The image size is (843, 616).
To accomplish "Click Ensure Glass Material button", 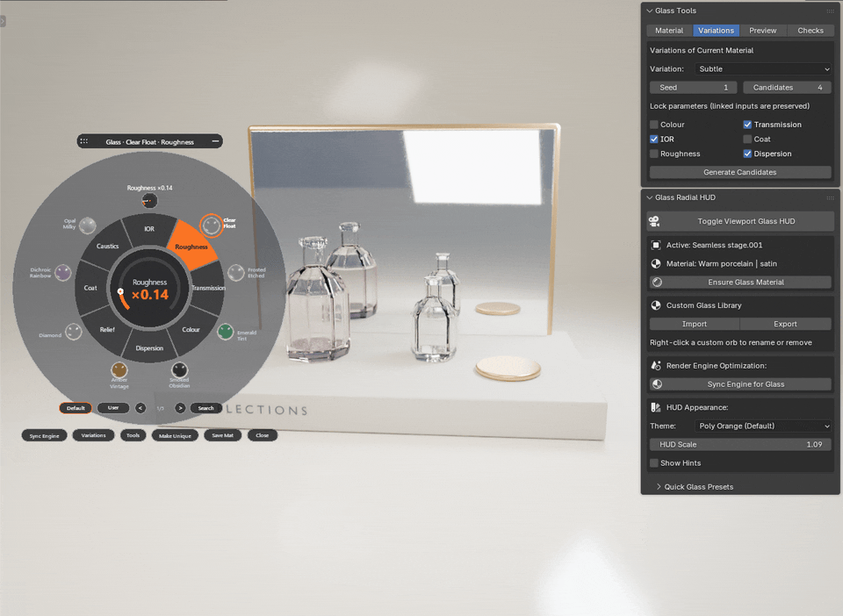I will pyautogui.click(x=739, y=282).
